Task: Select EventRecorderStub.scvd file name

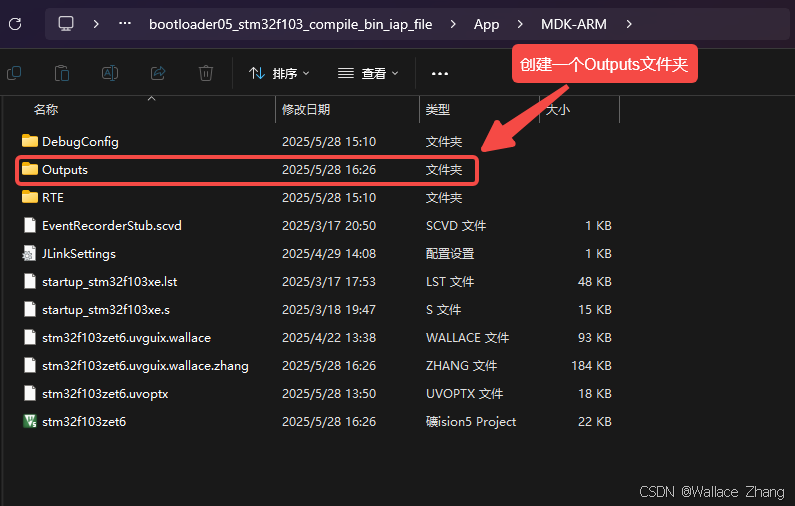Action: pyautogui.click(x=112, y=226)
